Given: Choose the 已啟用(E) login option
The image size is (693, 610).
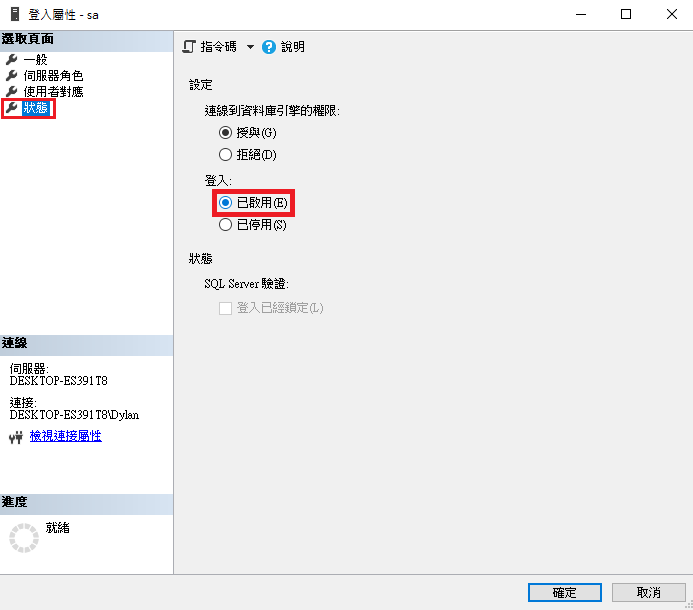Looking at the screenshot, I should pyautogui.click(x=225, y=202).
